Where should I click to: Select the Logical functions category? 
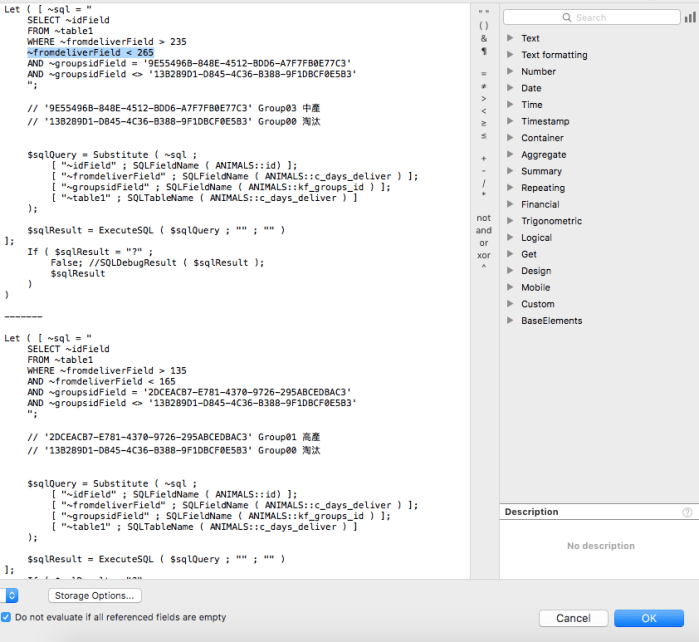pos(536,238)
